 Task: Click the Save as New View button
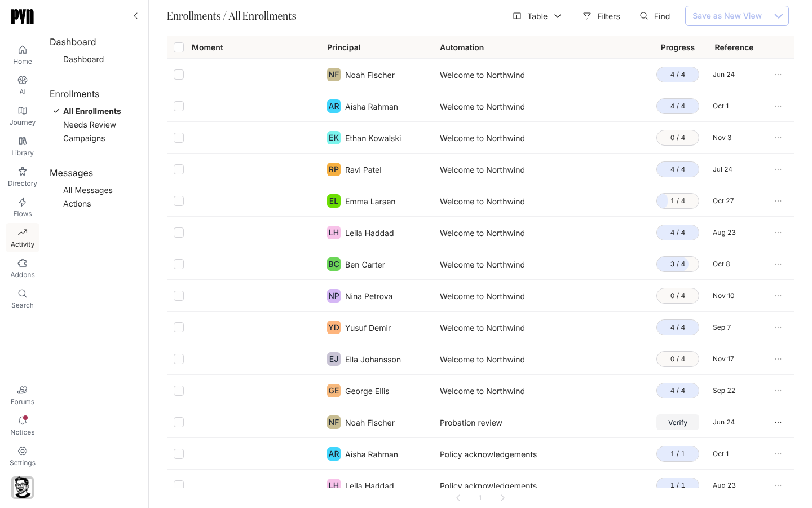[727, 16]
